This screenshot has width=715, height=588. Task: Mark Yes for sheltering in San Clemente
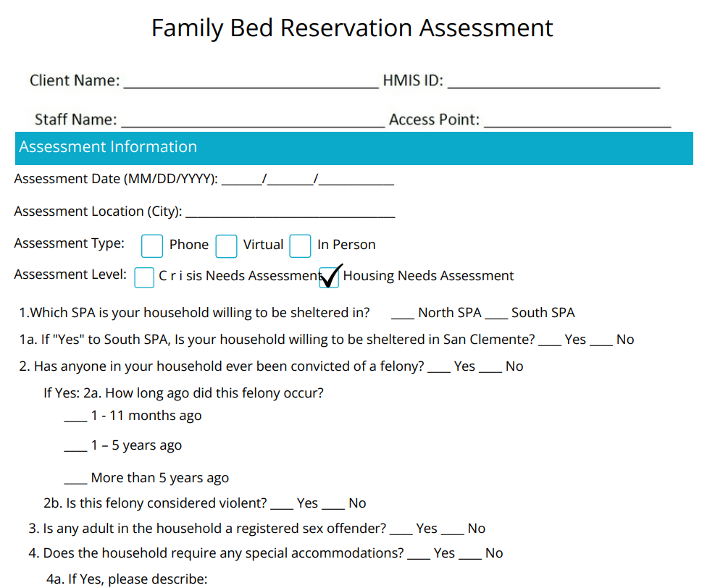550,340
